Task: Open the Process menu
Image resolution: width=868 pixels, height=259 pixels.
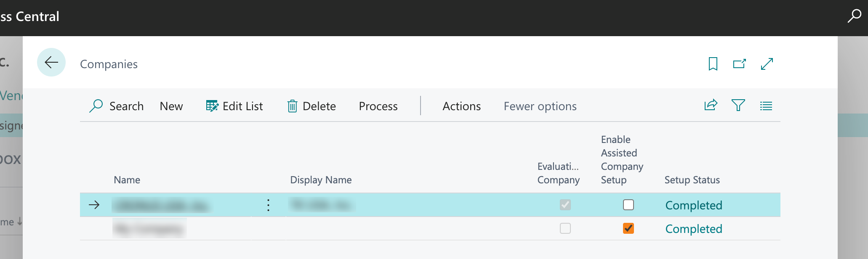Action: [x=378, y=106]
